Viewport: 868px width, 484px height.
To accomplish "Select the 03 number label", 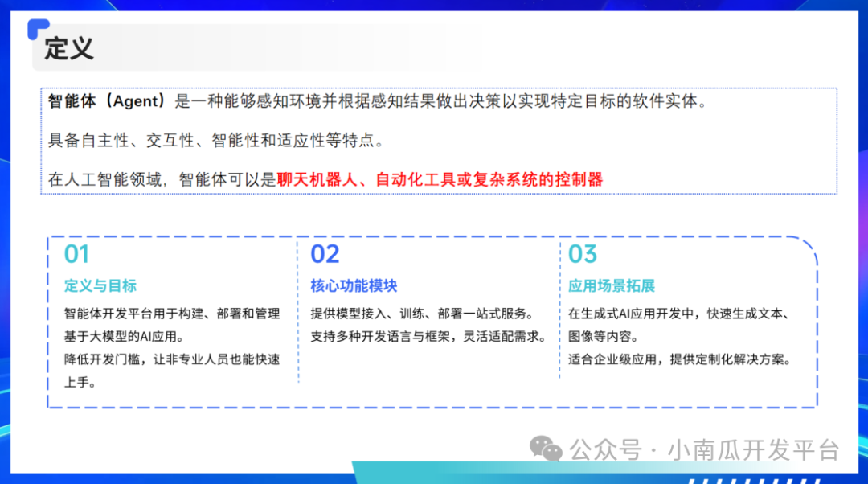I will click(582, 253).
